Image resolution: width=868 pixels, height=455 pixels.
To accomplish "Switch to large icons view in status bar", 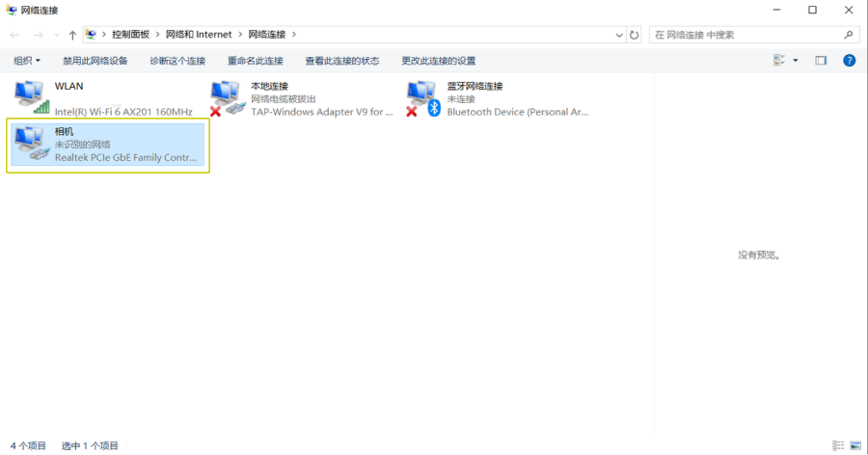I will [x=854, y=445].
